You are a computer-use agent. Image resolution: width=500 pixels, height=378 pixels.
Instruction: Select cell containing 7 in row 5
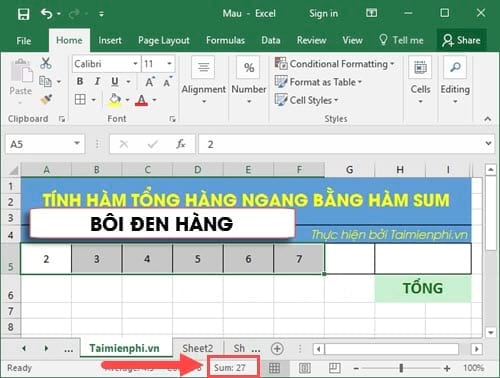(299, 259)
